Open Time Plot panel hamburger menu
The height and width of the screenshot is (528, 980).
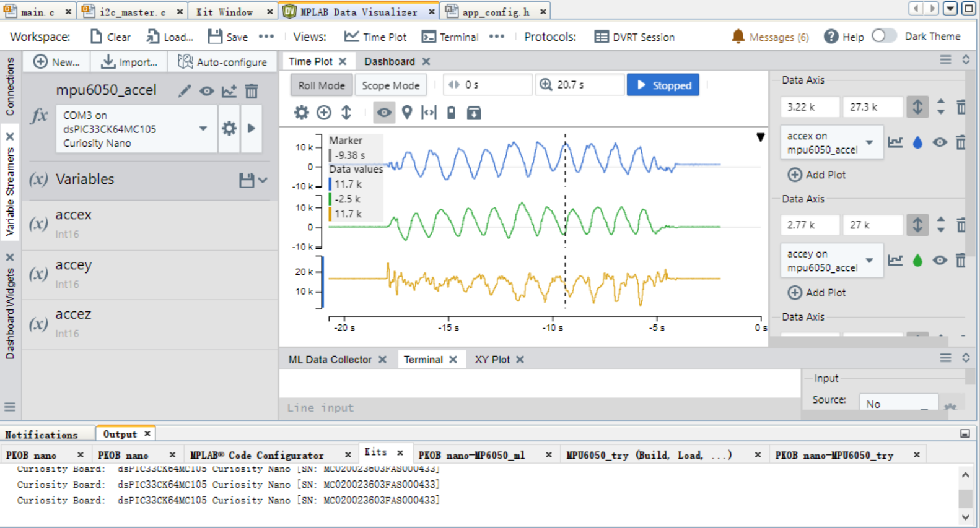(945, 60)
